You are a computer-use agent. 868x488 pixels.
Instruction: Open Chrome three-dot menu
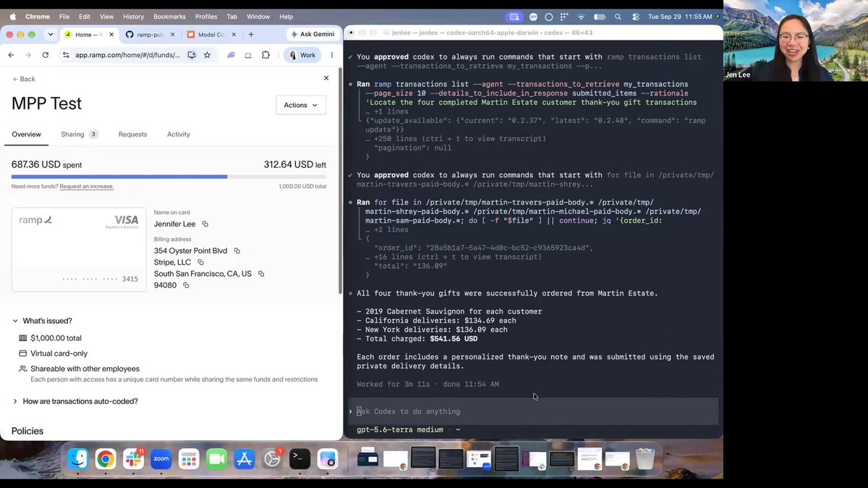coord(332,55)
